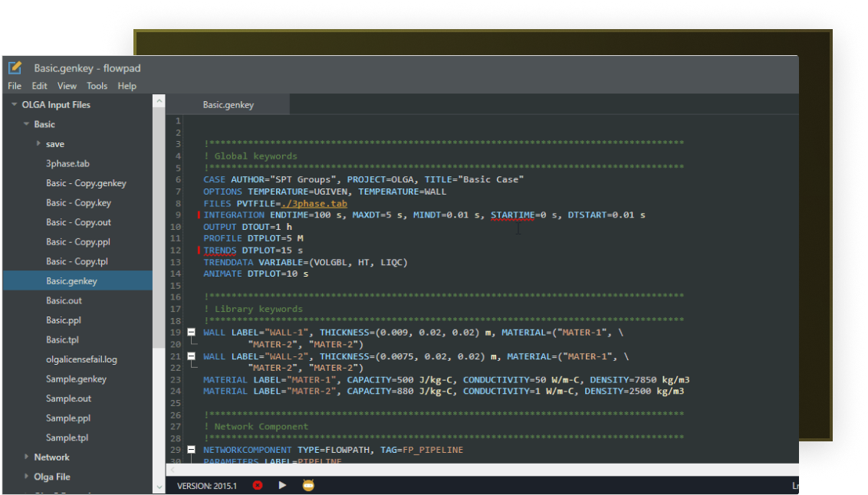Select olgalicensefail.log in the sidebar
Image resolution: width=868 pixels, height=495 pixels.
81,359
